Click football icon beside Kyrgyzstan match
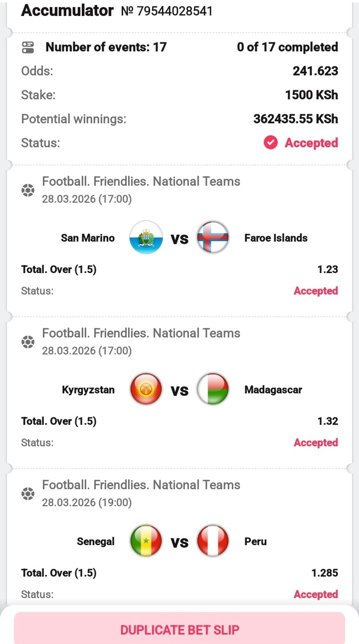The image size is (359, 644). point(28,342)
